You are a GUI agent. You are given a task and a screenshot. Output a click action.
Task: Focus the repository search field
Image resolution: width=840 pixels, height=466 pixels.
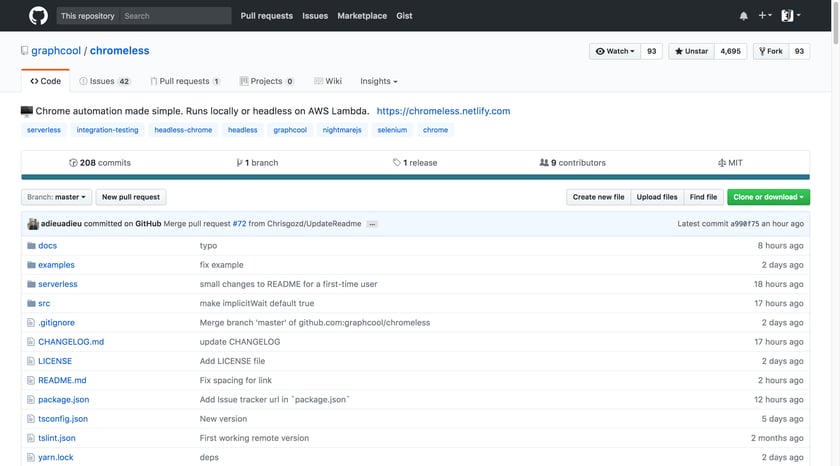coord(175,16)
